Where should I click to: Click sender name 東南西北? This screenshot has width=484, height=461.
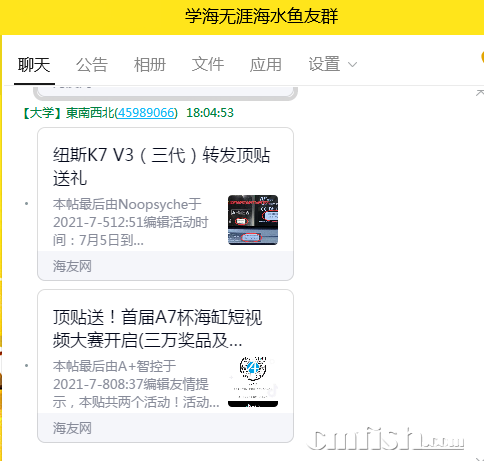tap(90, 113)
